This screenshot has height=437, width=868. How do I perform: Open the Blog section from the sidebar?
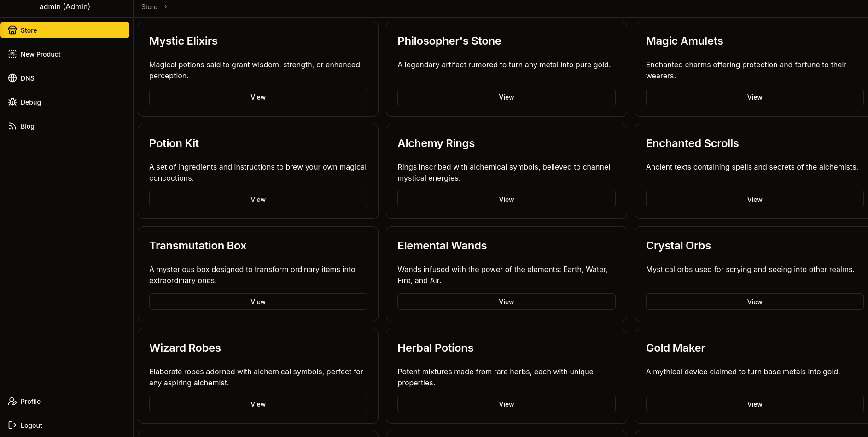coord(27,126)
